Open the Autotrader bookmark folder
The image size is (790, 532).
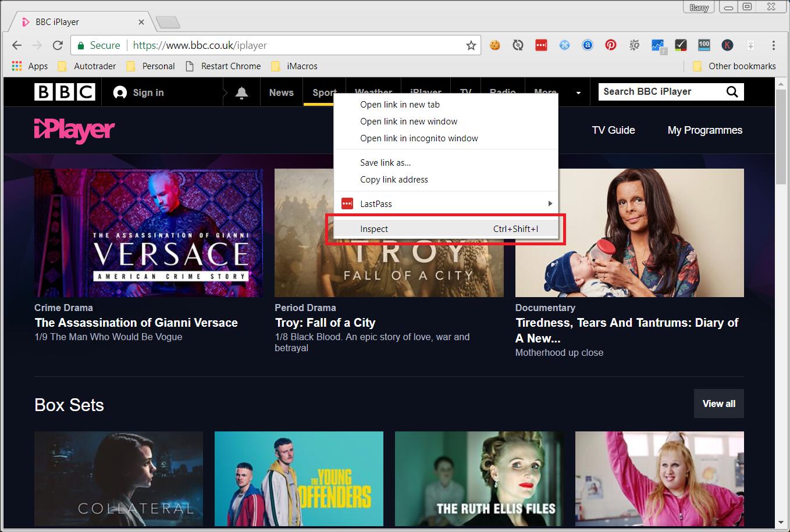point(87,66)
